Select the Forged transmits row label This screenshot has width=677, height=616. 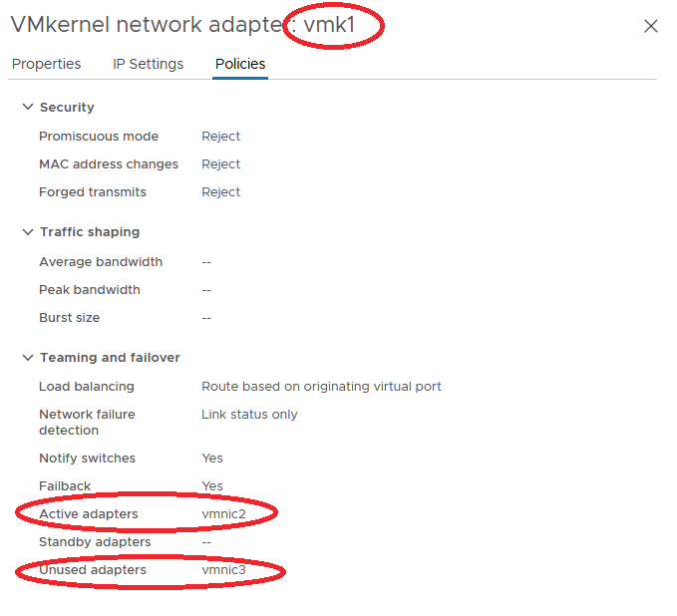pos(93,192)
